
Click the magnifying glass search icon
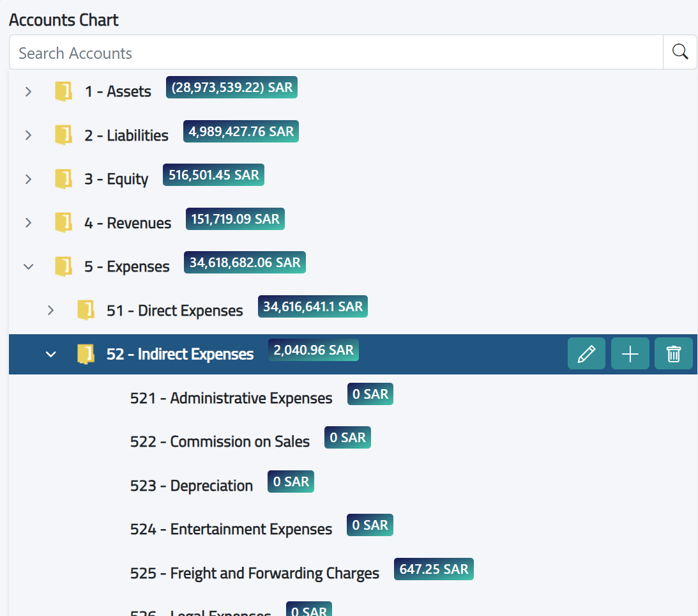point(679,52)
